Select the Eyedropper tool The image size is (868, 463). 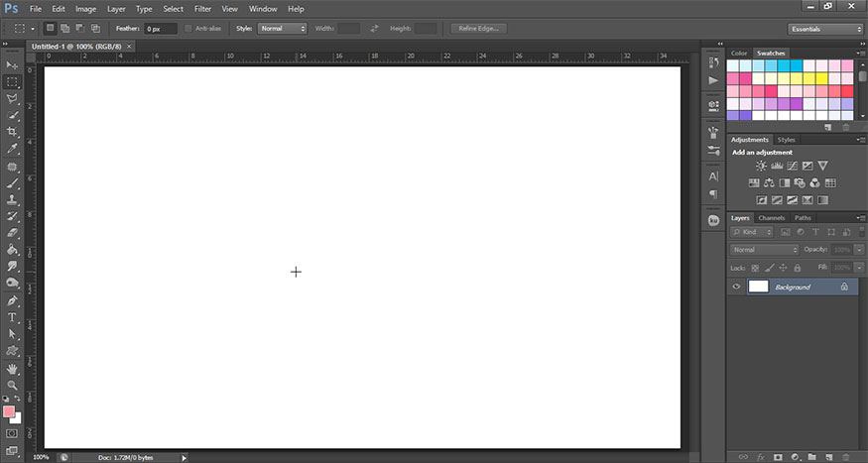pyautogui.click(x=12, y=149)
